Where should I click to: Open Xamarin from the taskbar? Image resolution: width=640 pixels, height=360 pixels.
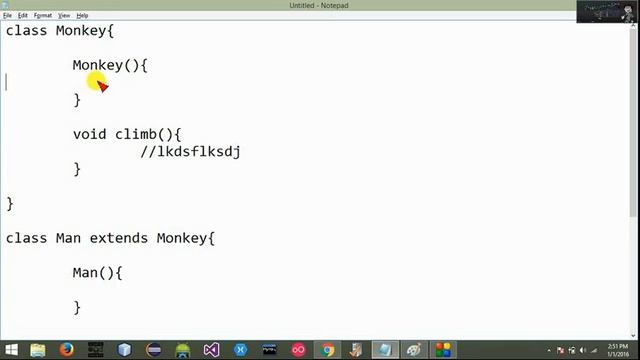pyautogui.click(x=240, y=350)
